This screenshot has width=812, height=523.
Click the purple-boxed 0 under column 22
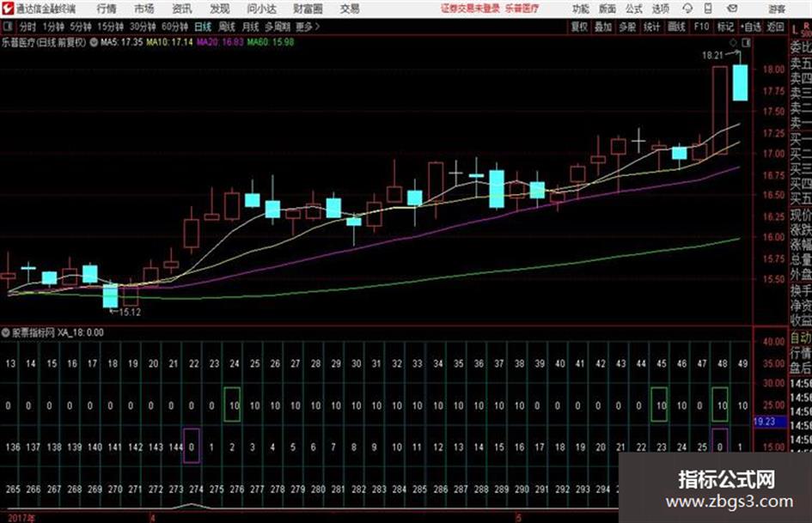click(x=192, y=447)
